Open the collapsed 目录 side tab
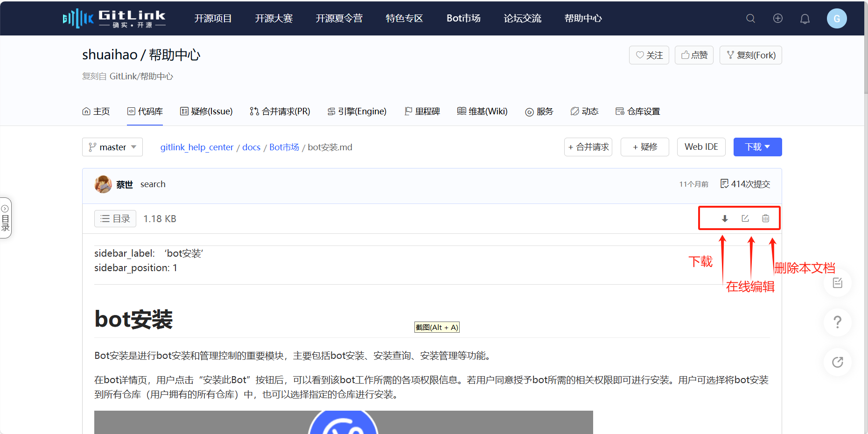Image resolution: width=868 pixels, height=434 pixels. [5, 218]
